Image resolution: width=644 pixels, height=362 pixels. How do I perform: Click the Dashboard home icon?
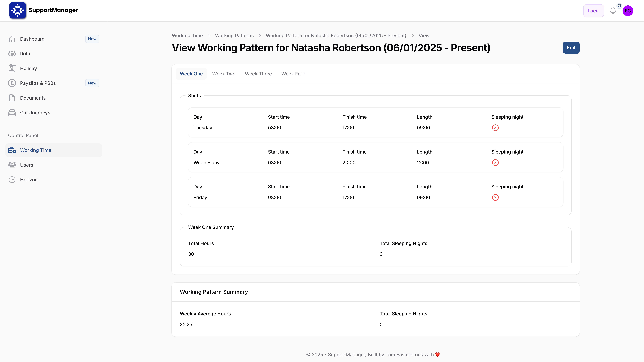[12, 39]
